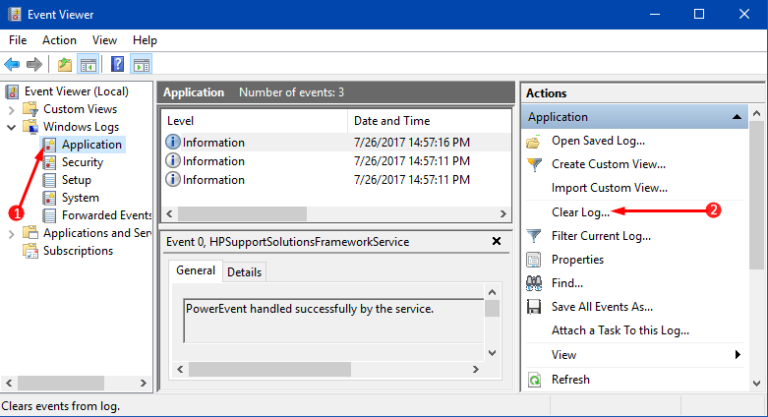Click the info icon of 14:57:16 event
This screenshot has height=417, width=768.
tap(172, 142)
